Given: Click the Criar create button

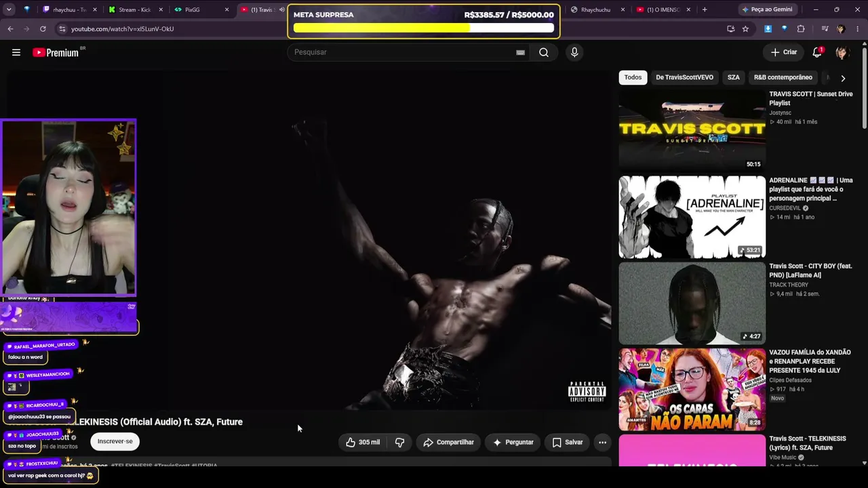Looking at the screenshot, I should coord(784,52).
